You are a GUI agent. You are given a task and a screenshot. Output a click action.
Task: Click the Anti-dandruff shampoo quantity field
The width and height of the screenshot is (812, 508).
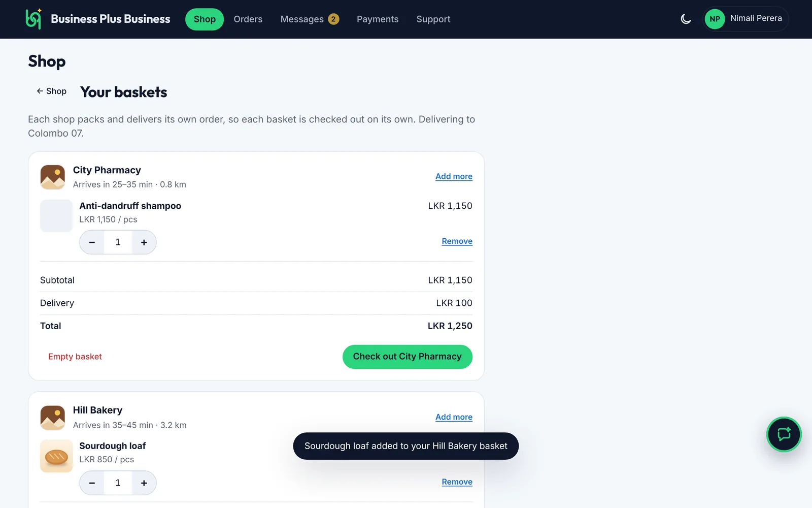pos(118,242)
